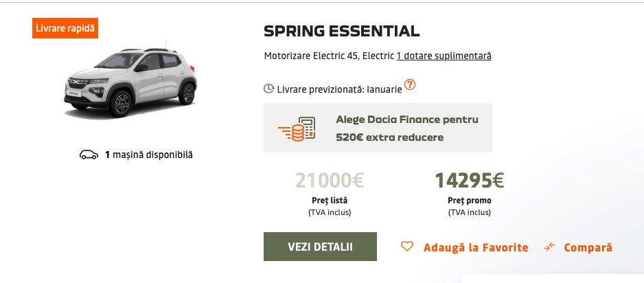Viewport: 644px width, 283px height.
Task: Click the Preț promo label
Action: coord(470,201)
